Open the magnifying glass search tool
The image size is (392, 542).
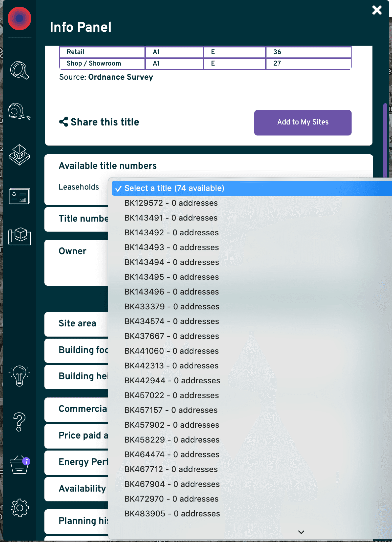[19, 70]
